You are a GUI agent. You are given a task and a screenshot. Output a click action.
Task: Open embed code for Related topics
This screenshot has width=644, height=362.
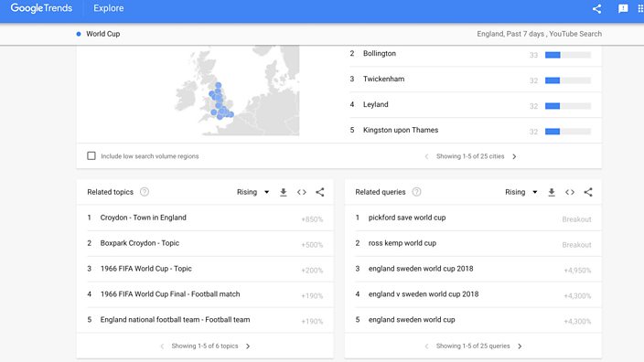coord(302,192)
